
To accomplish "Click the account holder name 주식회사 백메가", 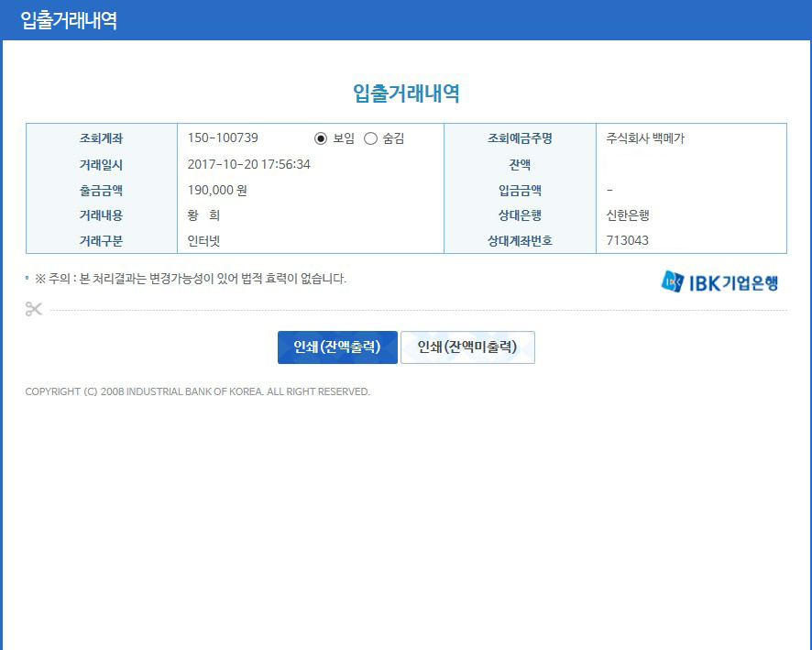I will [645, 138].
